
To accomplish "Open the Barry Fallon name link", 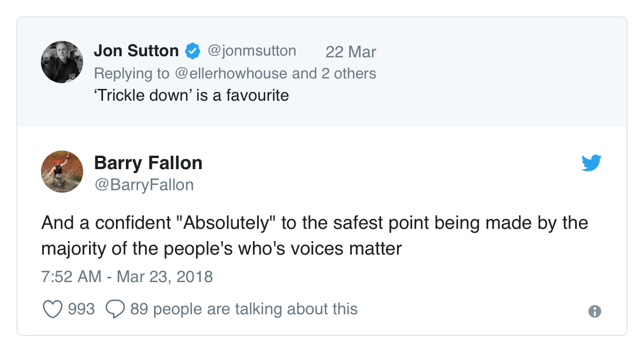I will [148, 163].
